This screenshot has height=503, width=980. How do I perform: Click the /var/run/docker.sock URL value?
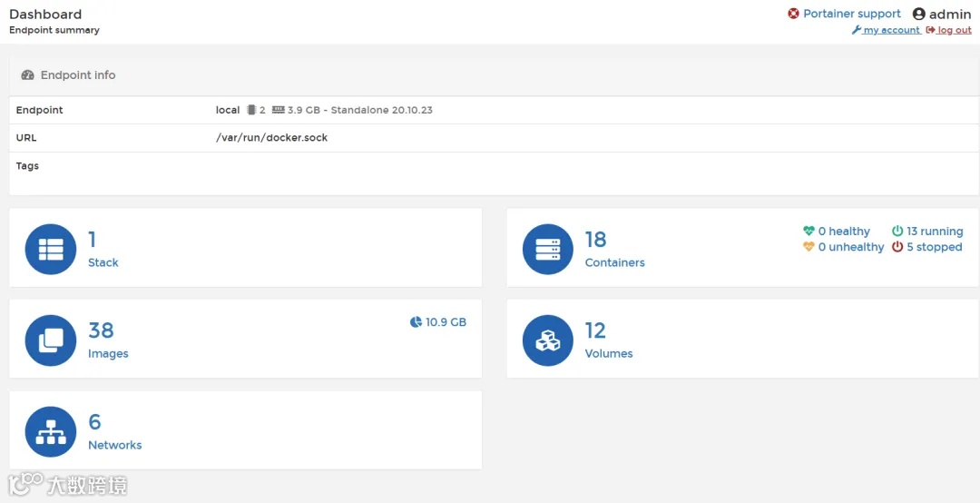click(272, 138)
